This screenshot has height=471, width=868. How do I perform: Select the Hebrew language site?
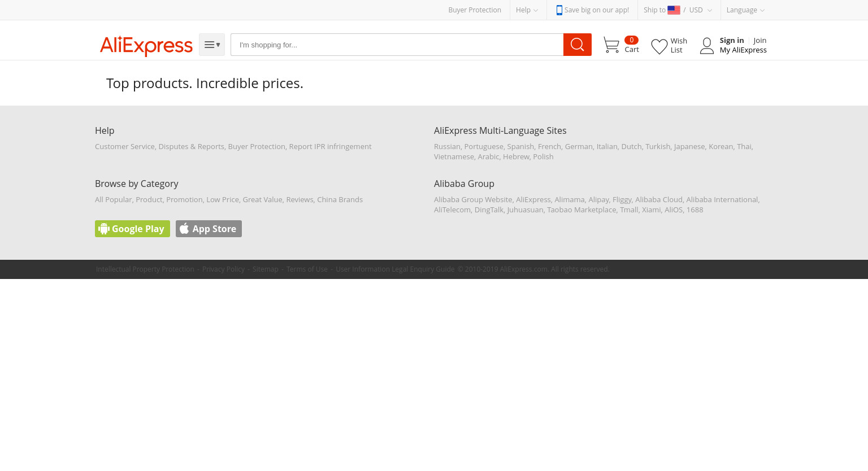pos(516,156)
